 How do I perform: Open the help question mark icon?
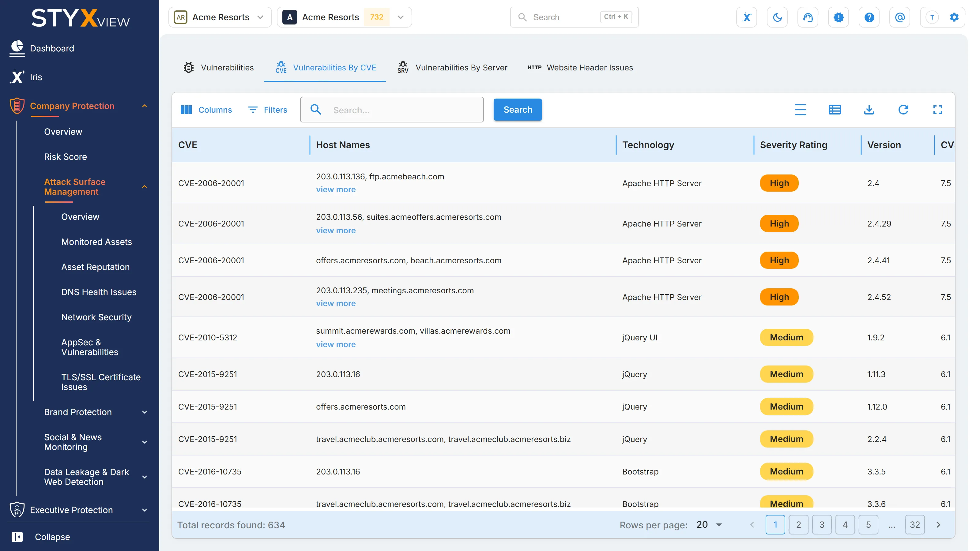(x=869, y=17)
